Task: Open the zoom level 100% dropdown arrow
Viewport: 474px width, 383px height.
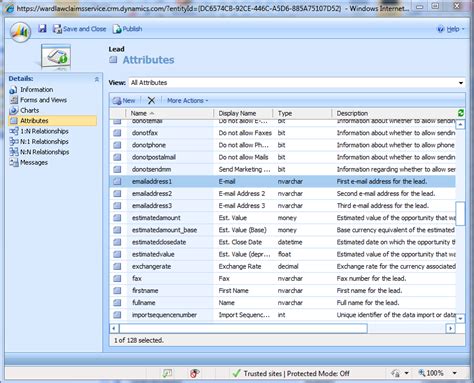Action: point(455,373)
